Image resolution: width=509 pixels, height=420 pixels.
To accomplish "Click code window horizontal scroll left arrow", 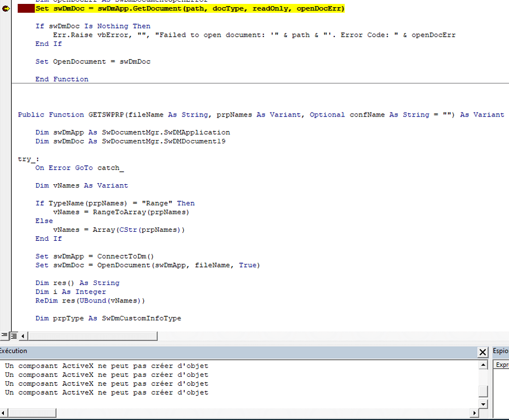I will click(x=23, y=336).
